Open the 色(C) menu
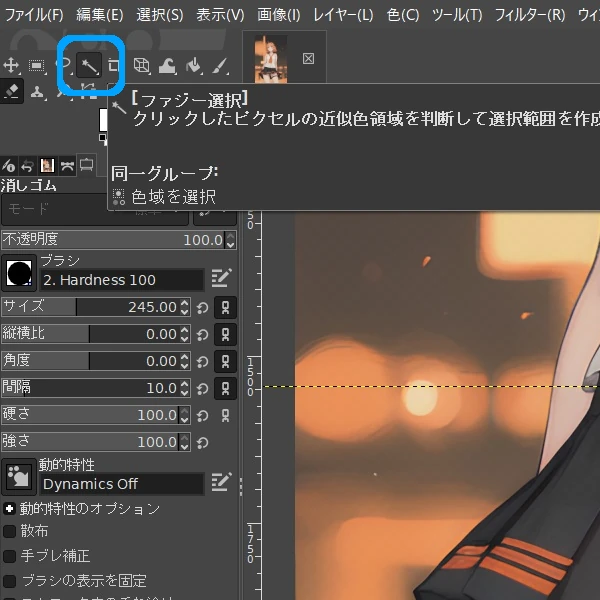600x600 pixels. click(403, 15)
